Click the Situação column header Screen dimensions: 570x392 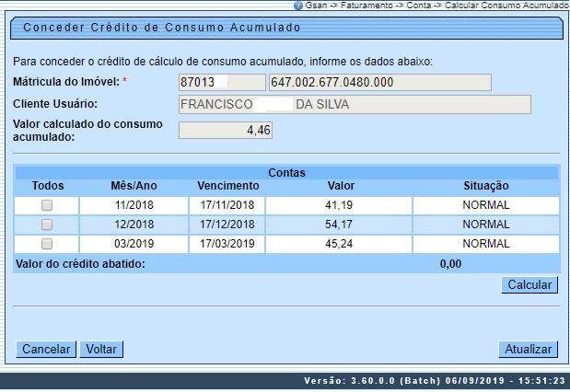click(x=485, y=186)
